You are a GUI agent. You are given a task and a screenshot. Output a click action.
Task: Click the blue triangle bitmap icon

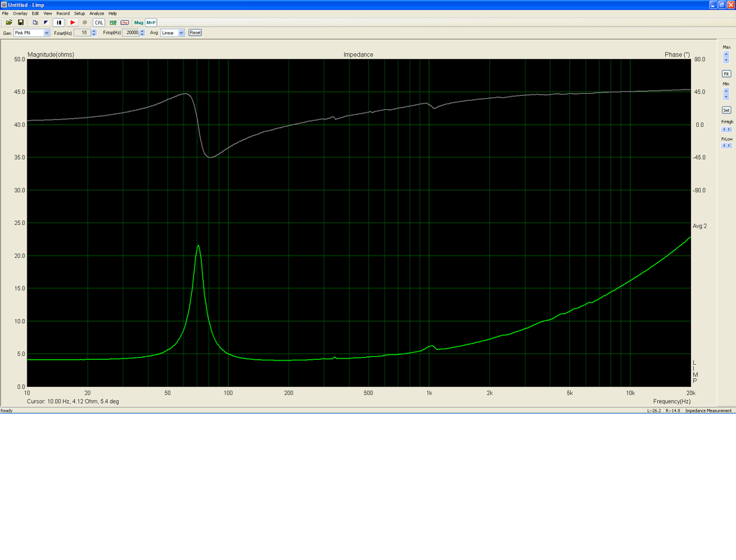[46, 22]
